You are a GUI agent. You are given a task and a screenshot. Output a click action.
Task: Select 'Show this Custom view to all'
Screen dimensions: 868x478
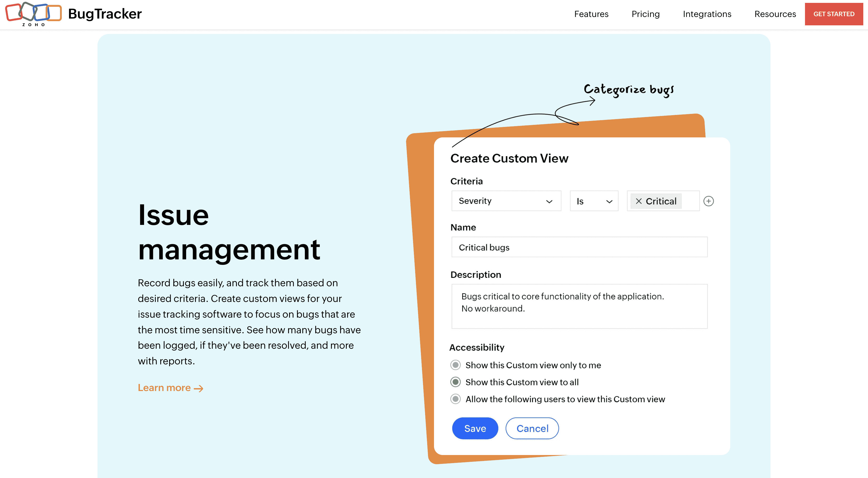pos(455,382)
